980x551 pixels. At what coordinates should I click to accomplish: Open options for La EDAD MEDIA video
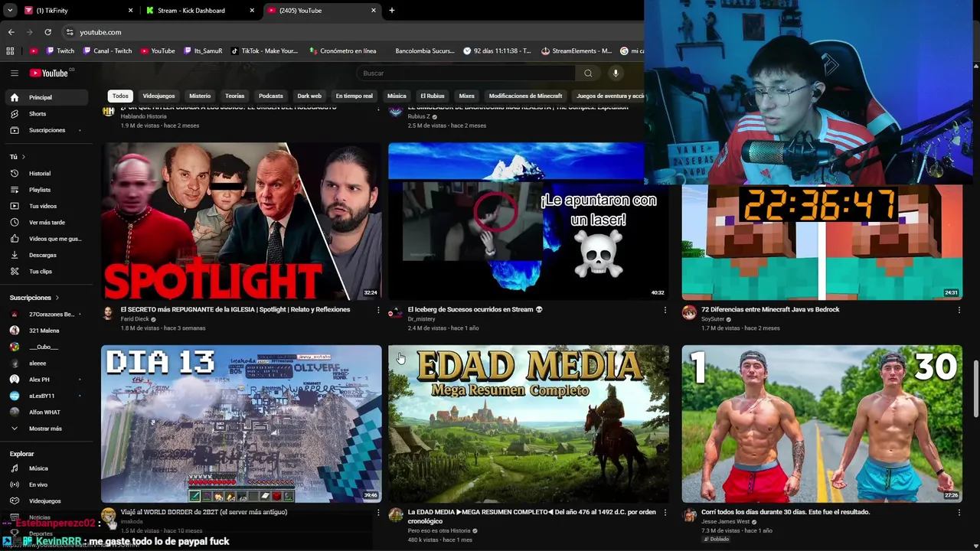pyautogui.click(x=665, y=513)
